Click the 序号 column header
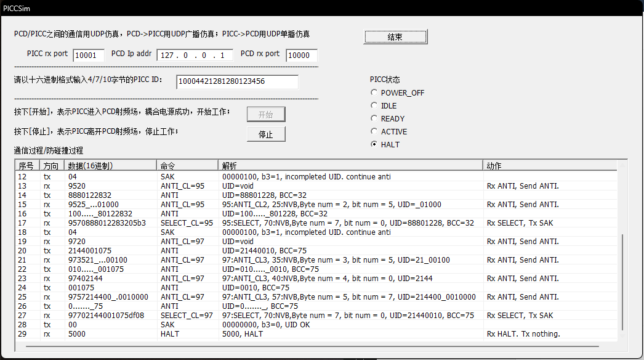Viewport: 644px width, 360px height. [x=27, y=166]
